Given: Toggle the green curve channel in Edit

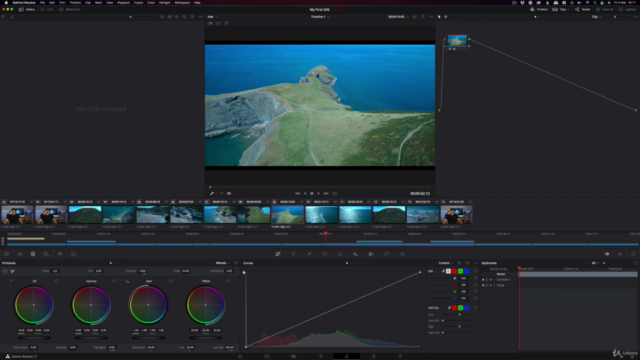Looking at the screenshot, I should [460, 271].
